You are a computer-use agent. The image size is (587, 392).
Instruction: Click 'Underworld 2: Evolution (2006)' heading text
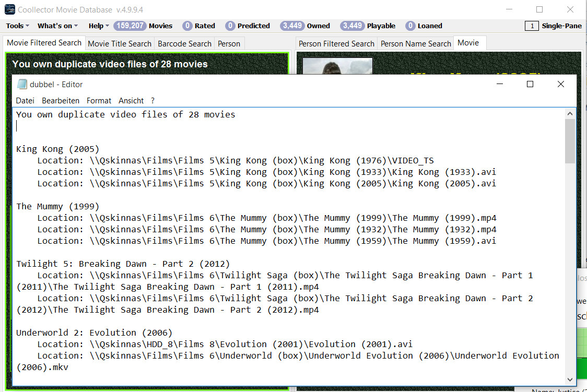[x=94, y=332]
